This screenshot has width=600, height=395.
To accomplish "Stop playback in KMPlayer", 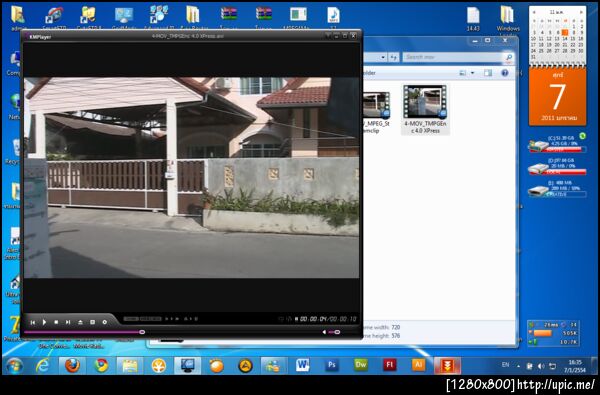I will point(56,322).
